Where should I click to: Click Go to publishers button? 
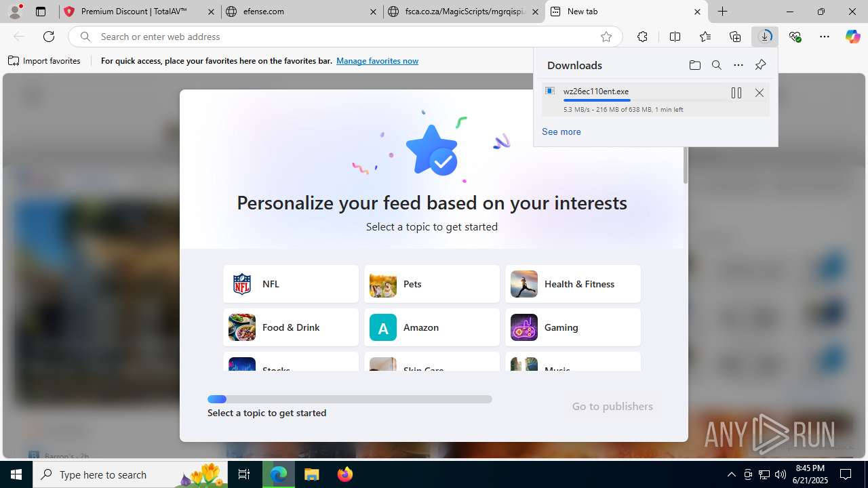click(x=612, y=406)
